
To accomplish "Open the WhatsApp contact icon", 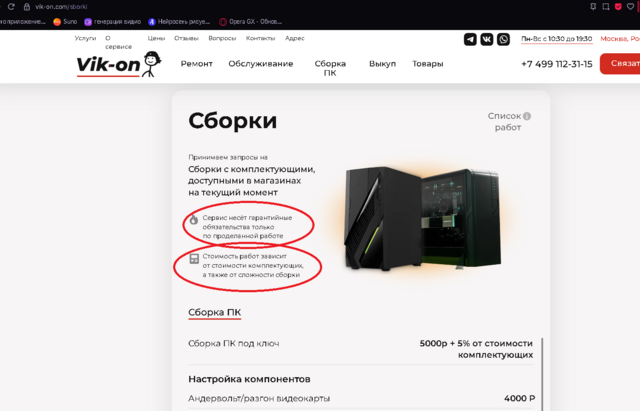I will click(503, 39).
